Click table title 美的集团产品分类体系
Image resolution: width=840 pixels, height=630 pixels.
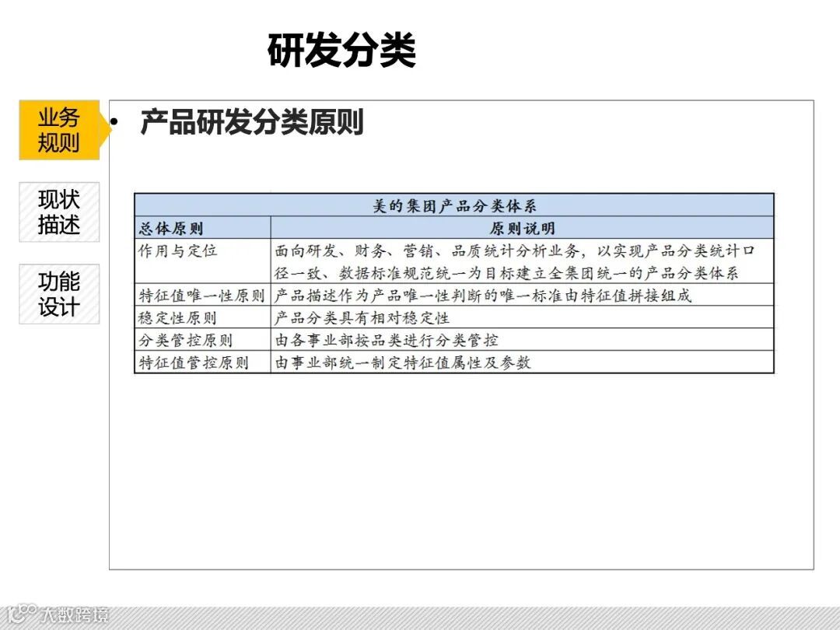click(454, 205)
